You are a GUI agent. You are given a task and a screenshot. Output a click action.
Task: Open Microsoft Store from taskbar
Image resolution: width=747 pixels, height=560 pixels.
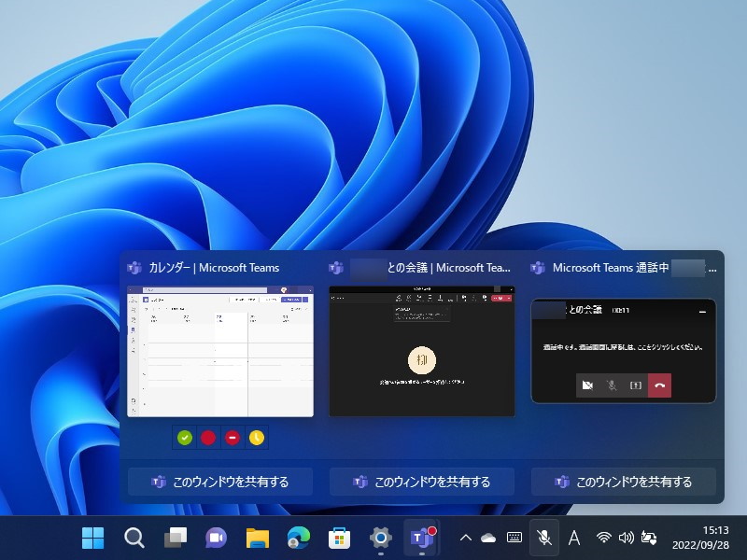pyautogui.click(x=340, y=539)
